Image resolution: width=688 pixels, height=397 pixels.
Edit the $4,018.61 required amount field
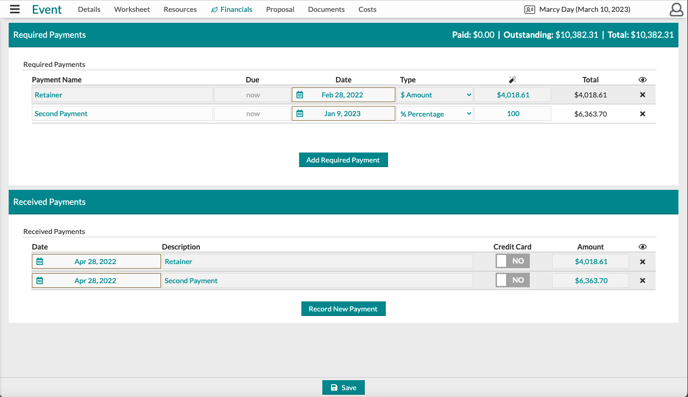pos(512,95)
